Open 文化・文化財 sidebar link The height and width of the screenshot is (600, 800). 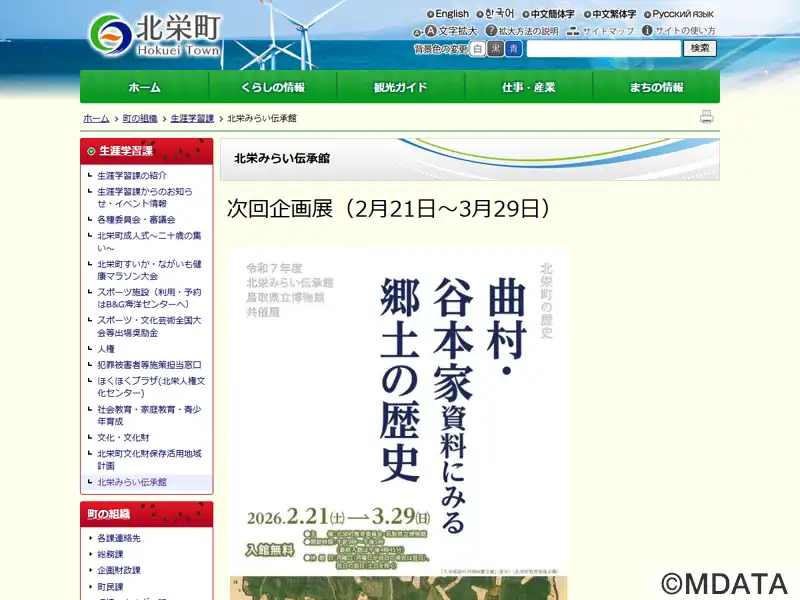pos(123,438)
